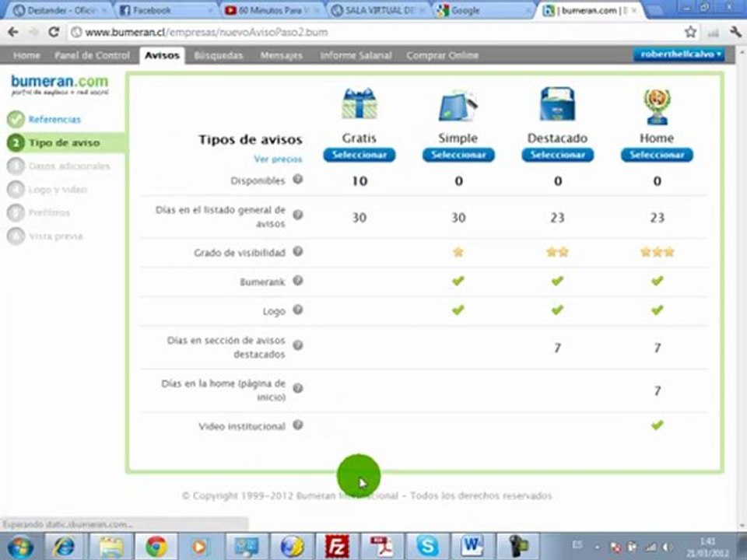The width and height of the screenshot is (747, 560).
Task: Open help icon for Días en sección destacados
Action: pyautogui.click(x=298, y=345)
